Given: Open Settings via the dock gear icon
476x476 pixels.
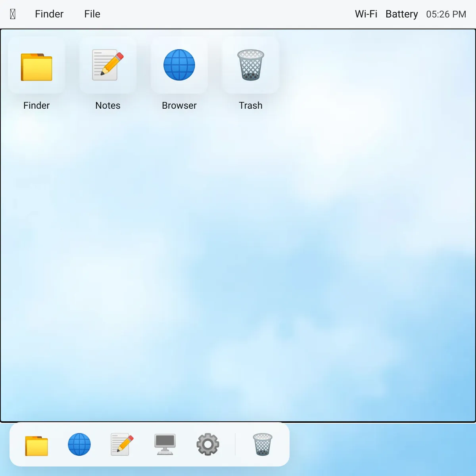Looking at the screenshot, I should 208,445.
